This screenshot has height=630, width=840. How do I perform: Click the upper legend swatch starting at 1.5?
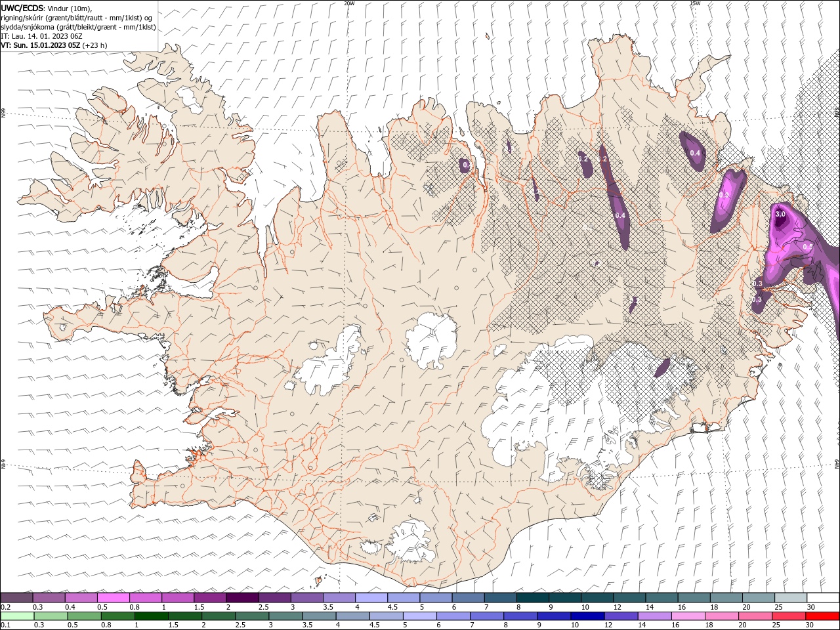pyautogui.click(x=210, y=598)
